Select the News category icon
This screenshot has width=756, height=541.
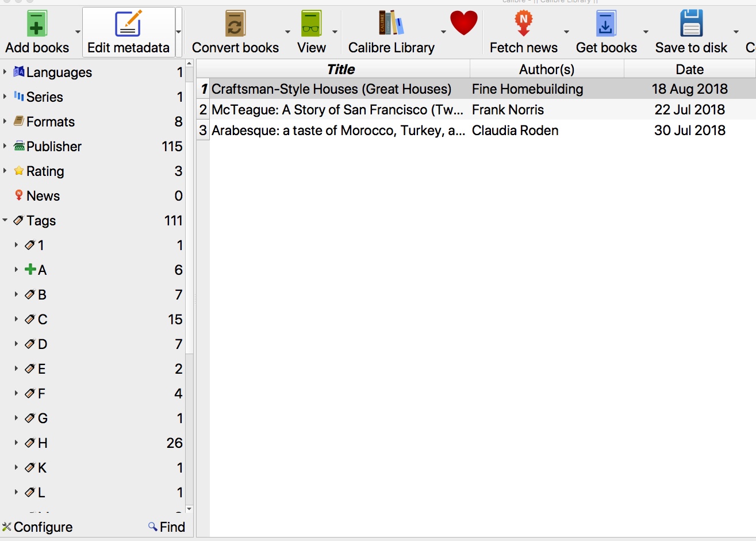coord(19,195)
